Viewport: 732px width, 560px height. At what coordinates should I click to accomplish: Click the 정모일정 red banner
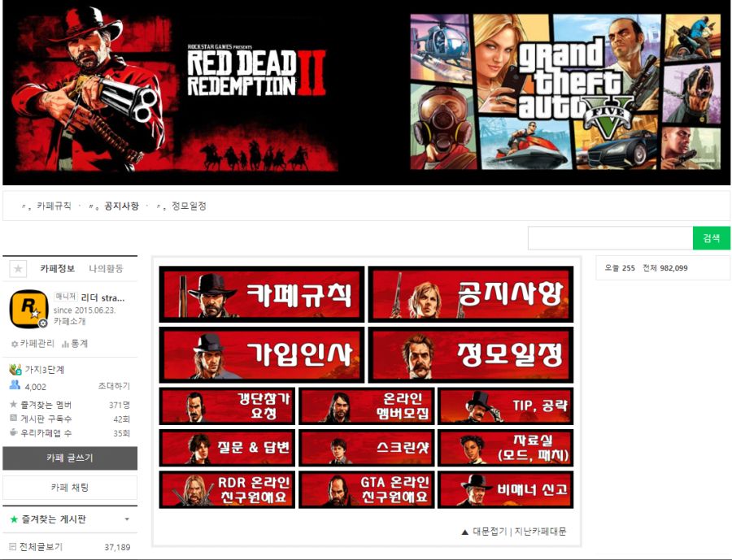471,355
